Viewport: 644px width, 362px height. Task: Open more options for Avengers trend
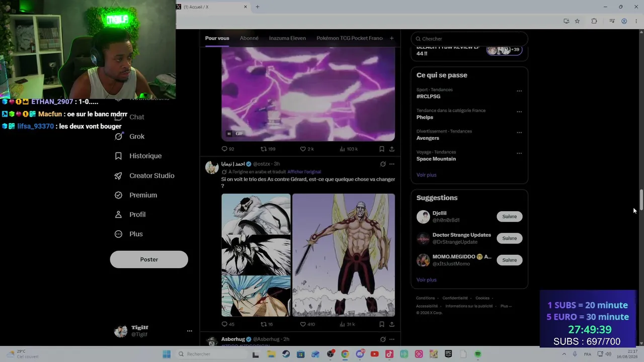519,133
